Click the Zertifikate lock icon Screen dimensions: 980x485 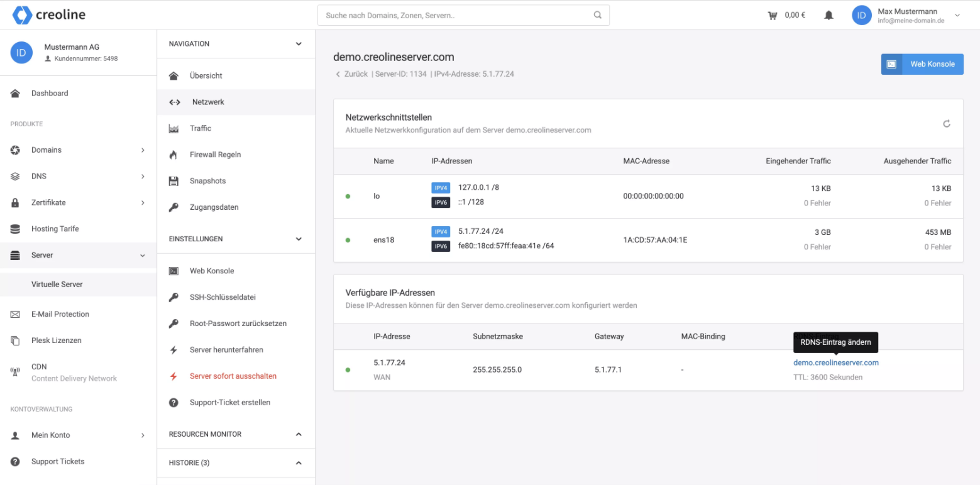(x=15, y=203)
